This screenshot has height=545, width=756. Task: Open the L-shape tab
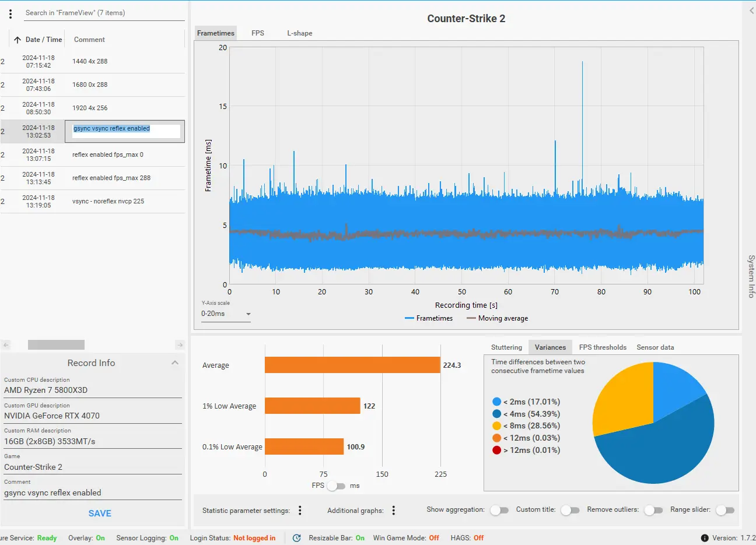pos(299,33)
